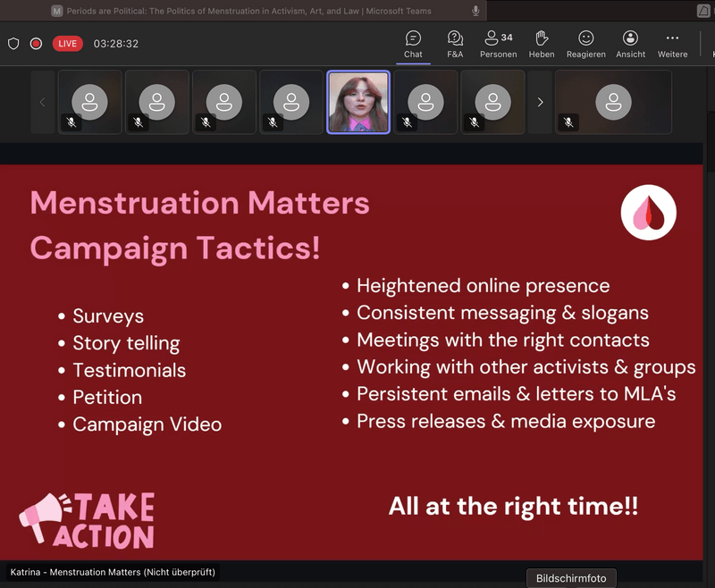Select the speaker's video thumbnail
Viewport: 715px width, 588px height.
tap(358, 103)
